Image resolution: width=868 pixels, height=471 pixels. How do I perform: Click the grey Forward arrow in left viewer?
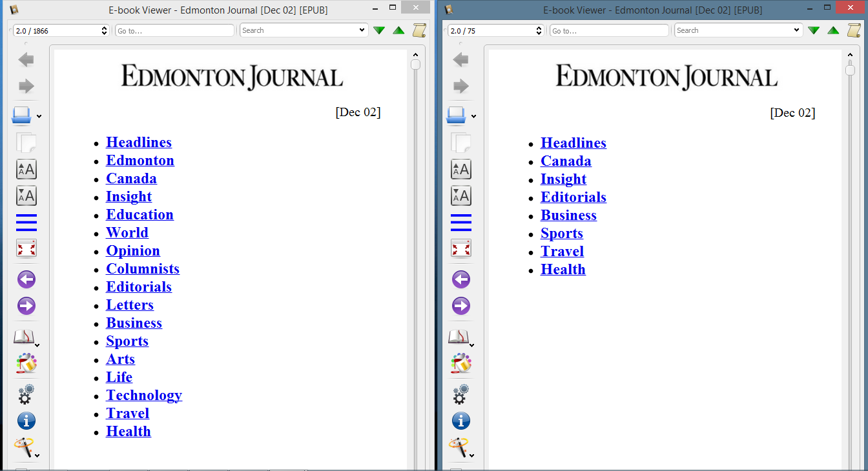tap(26, 86)
